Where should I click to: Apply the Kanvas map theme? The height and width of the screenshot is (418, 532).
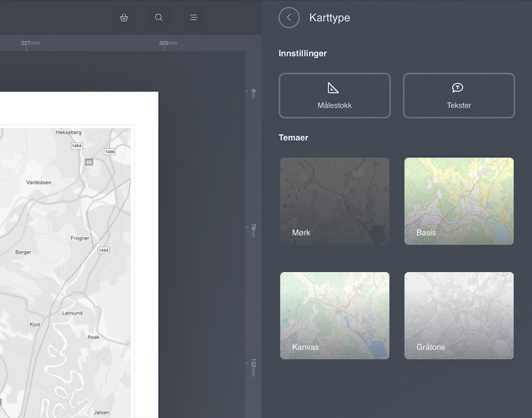coord(335,315)
